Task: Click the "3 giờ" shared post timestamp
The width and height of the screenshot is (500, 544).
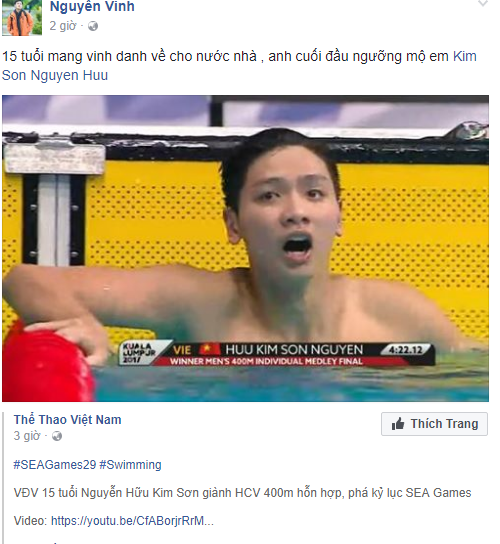Action: point(27,436)
